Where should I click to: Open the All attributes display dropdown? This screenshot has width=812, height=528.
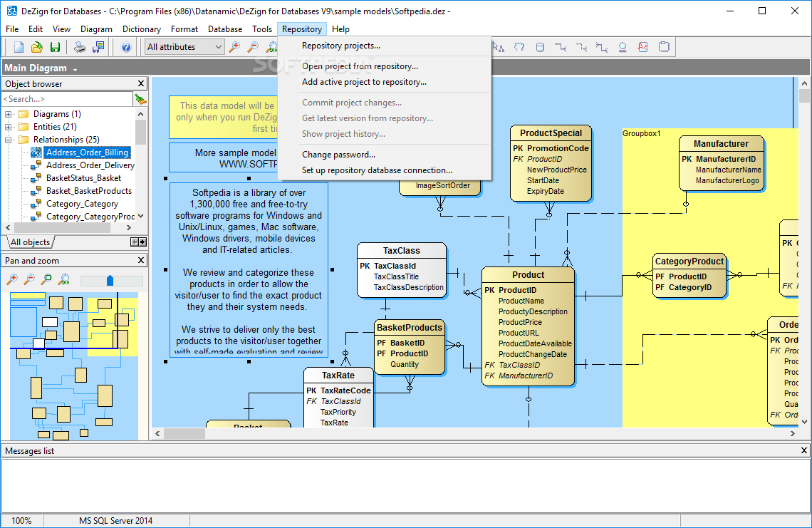pyautogui.click(x=184, y=47)
